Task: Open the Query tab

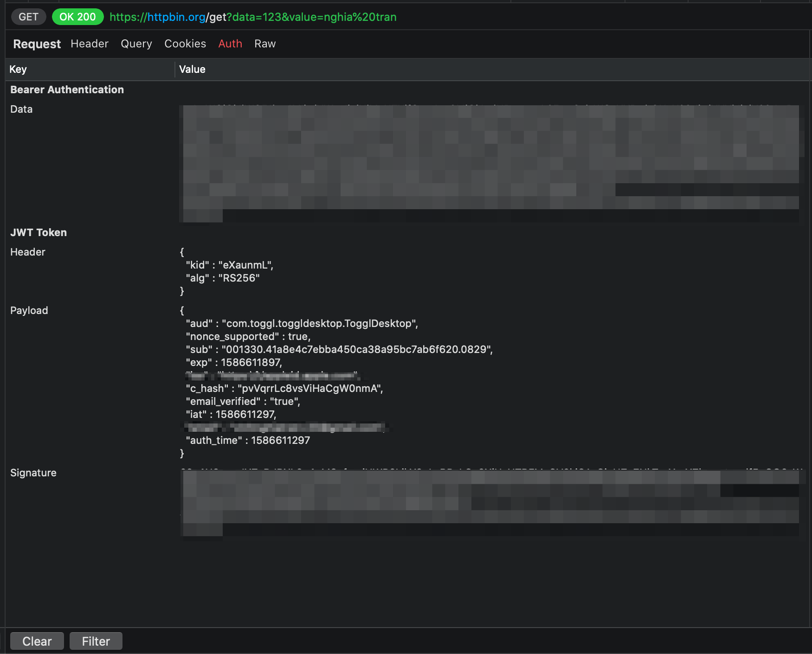Action: pos(136,43)
